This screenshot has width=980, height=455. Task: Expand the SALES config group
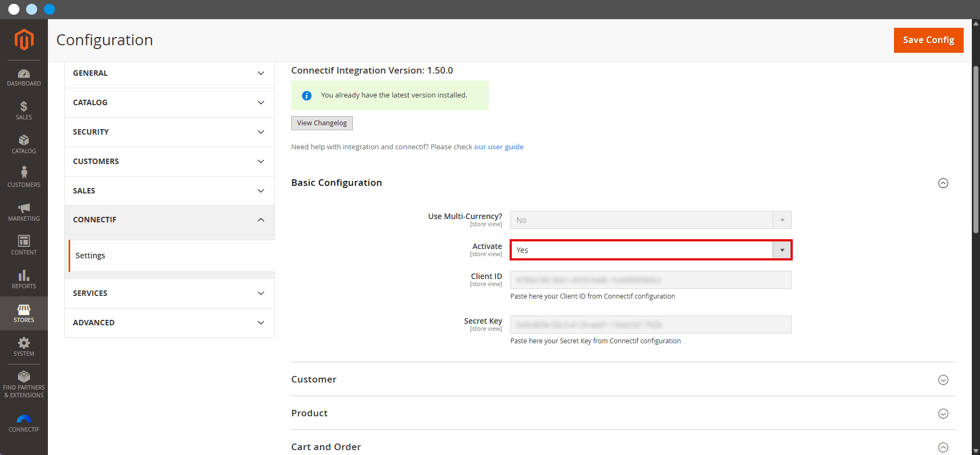[169, 191]
